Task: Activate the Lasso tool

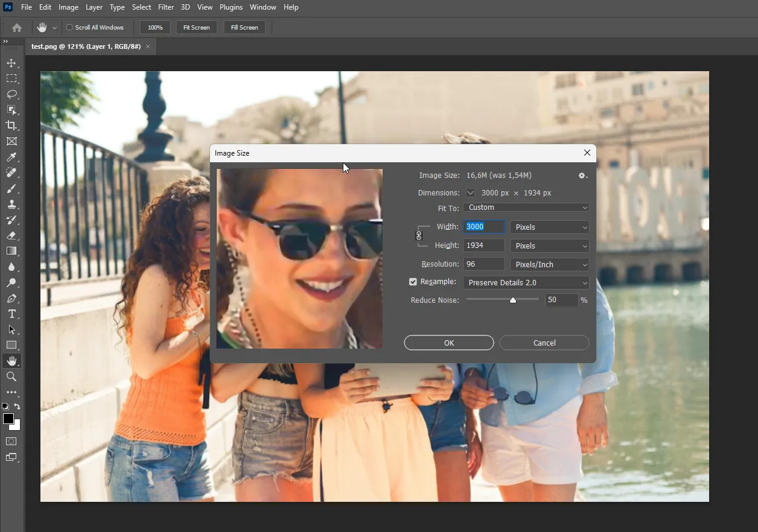Action: tap(12, 94)
